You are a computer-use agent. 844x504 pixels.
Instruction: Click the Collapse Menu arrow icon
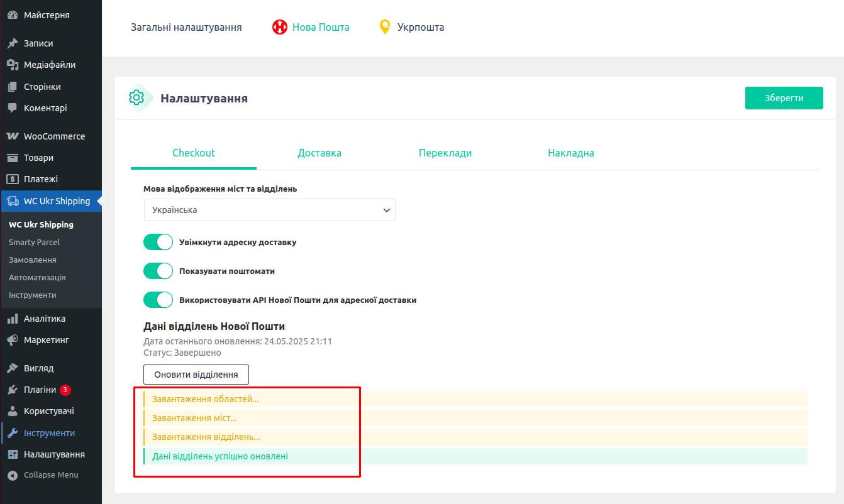13,475
